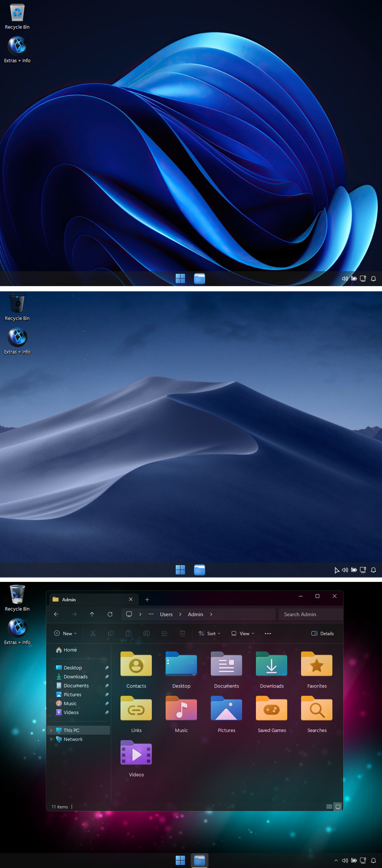Refresh the Admin folder view

click(x=110, y=614)
